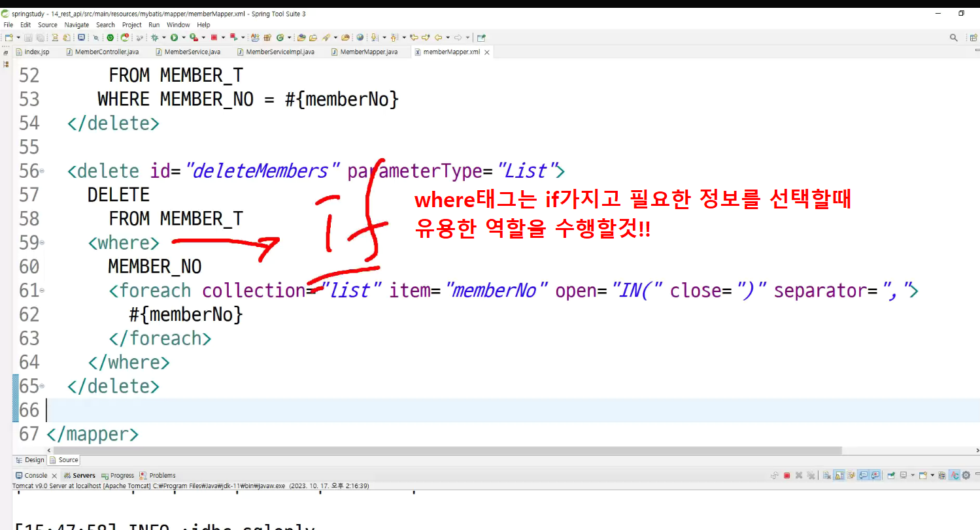The height and width of the screenshot is (530, 980).
Task: Open the Problems view tab
Action: (x=158, y=476)
